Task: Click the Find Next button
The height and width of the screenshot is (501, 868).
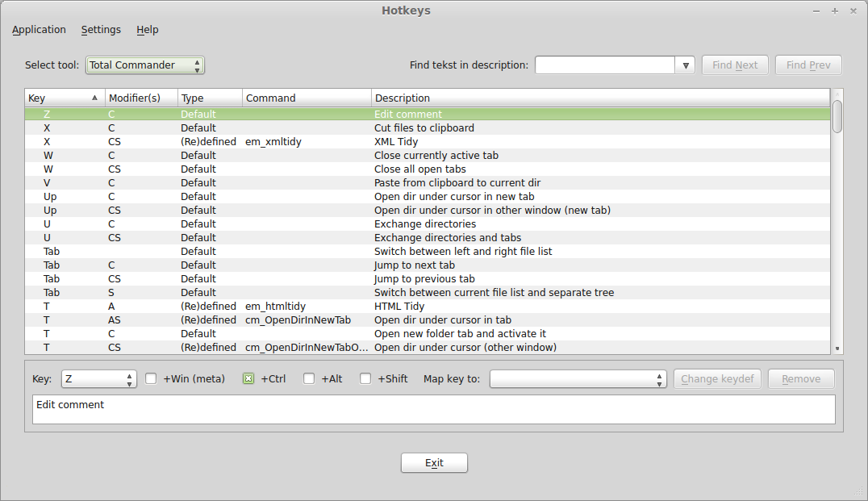Action: tap(735, 65)
